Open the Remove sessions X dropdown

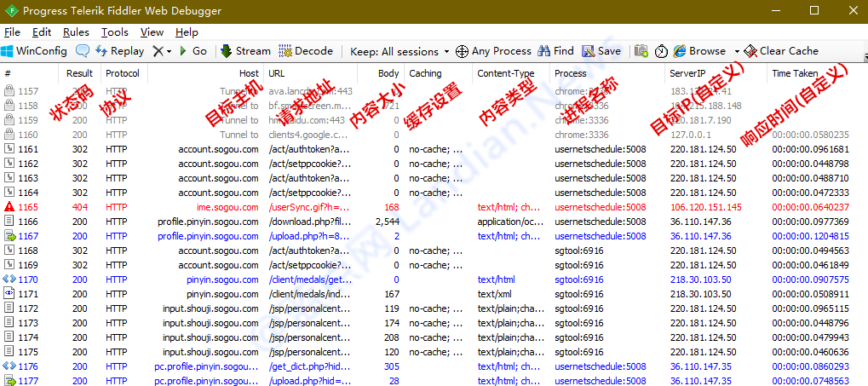point(162,51)
